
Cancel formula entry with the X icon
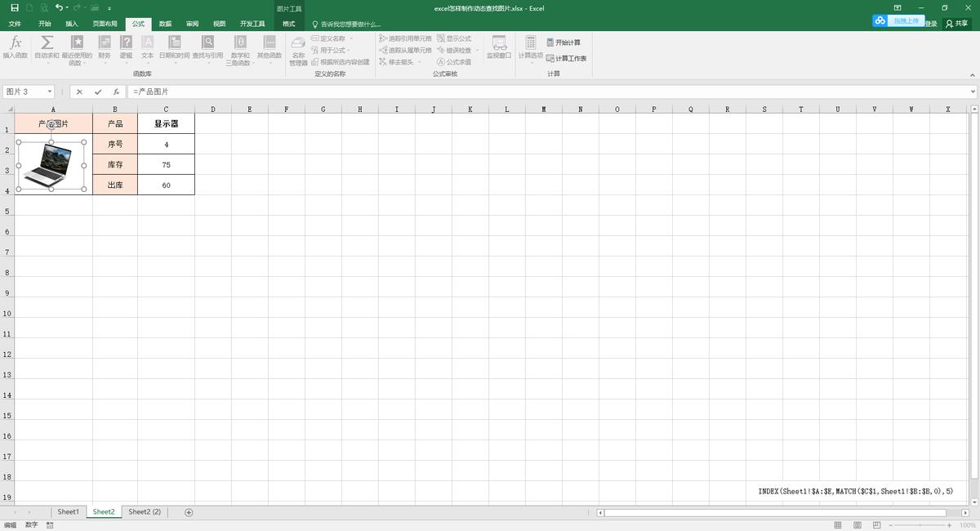point(79,92)
